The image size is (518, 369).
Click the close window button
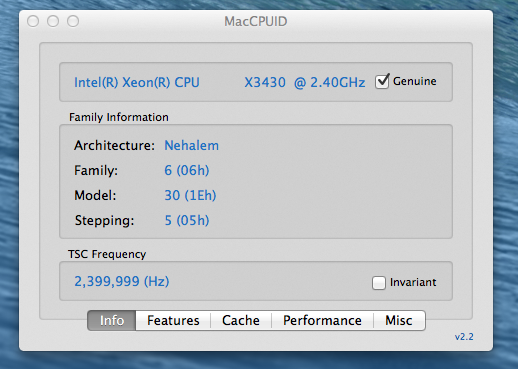[x=33, y=21]
